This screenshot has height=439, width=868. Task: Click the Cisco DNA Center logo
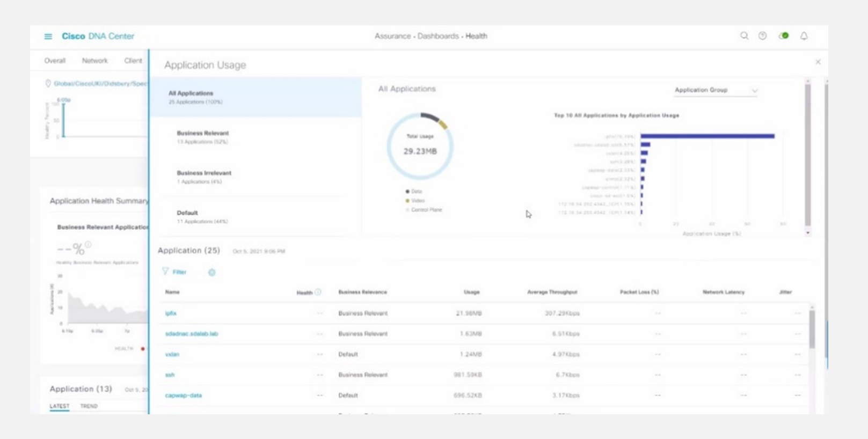pyautogui.click(x=98, y=36)
